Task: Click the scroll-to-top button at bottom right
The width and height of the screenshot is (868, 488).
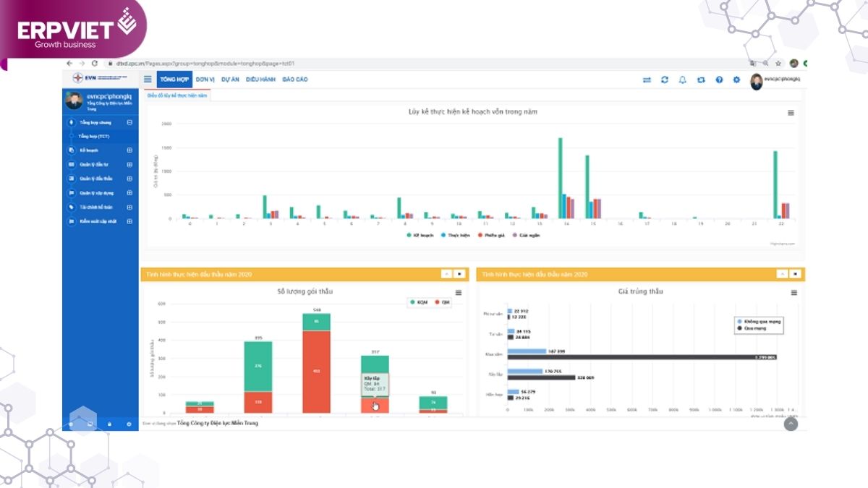Action: tap(791, 424)
